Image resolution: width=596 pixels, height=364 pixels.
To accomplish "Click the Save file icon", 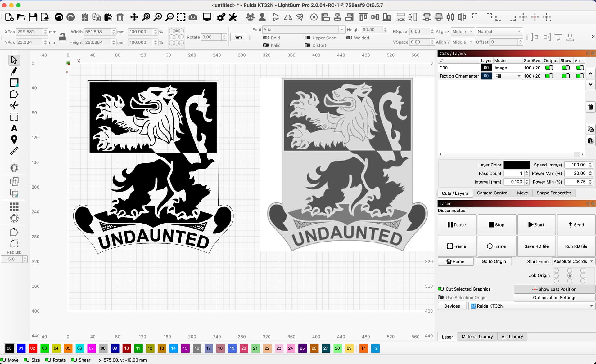I will [33, 17].
